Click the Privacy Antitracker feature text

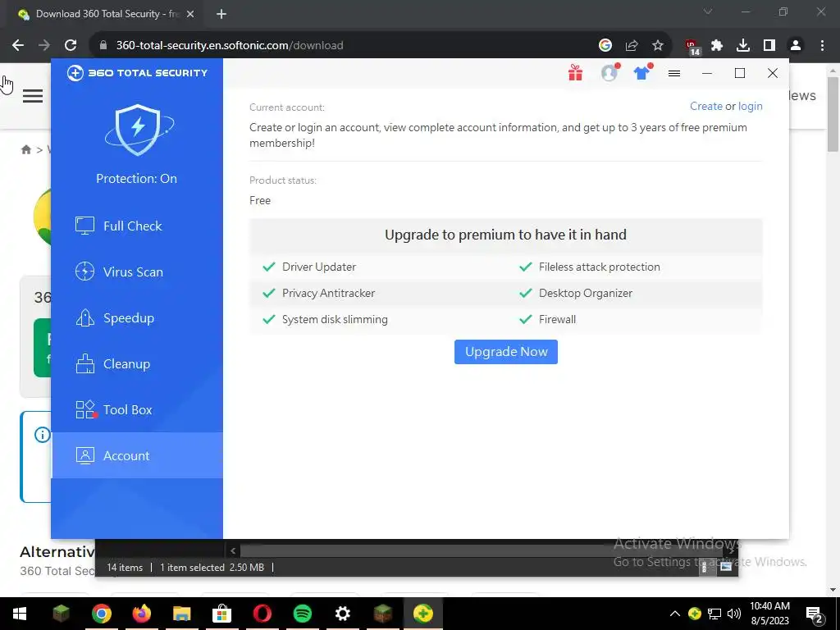[x=328, y=293]
